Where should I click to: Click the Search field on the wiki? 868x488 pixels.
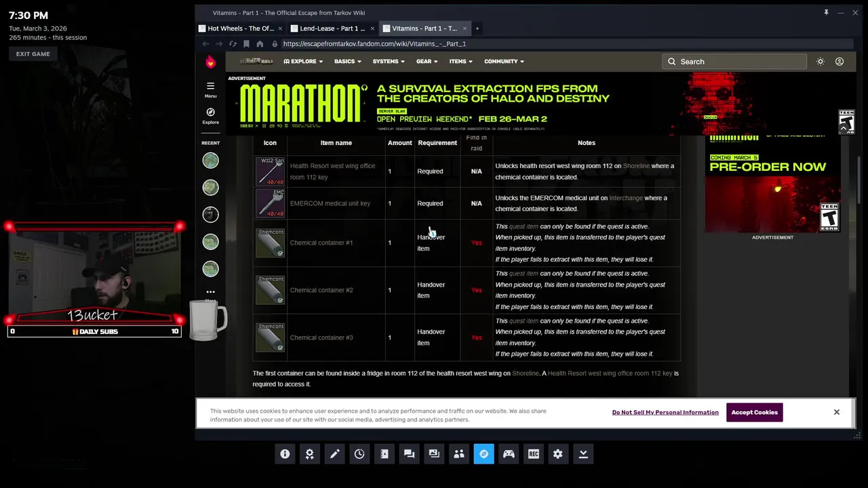pyautogui.click(x=734, y=62)
